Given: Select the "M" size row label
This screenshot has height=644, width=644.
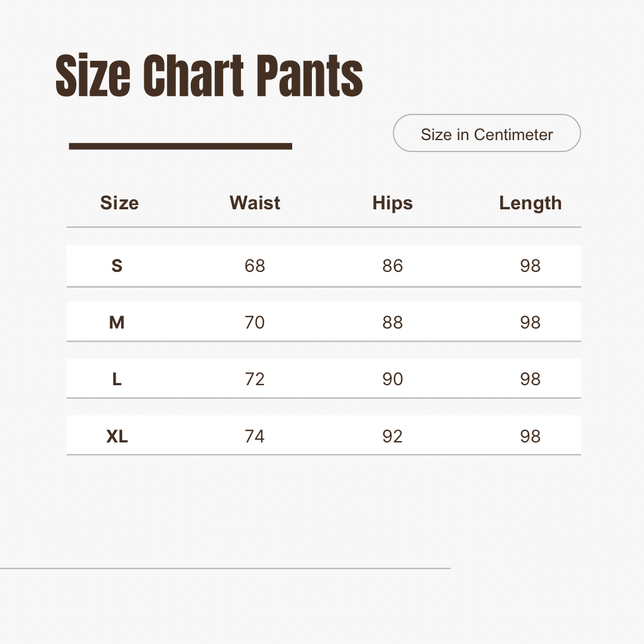Looking at the screenshot, I should [117, 323].
